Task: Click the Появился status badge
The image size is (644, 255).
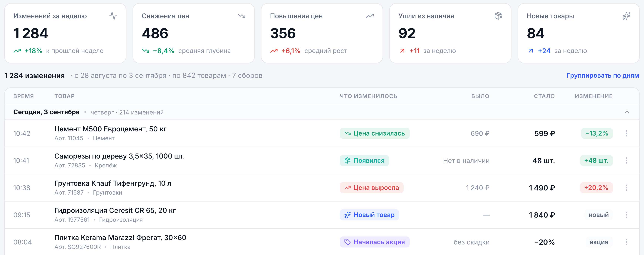Action: (x=364, y=160)
